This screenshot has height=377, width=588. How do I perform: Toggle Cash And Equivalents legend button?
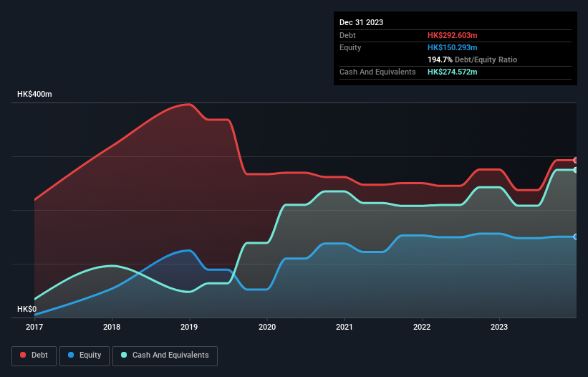click(x=165, y=355)
